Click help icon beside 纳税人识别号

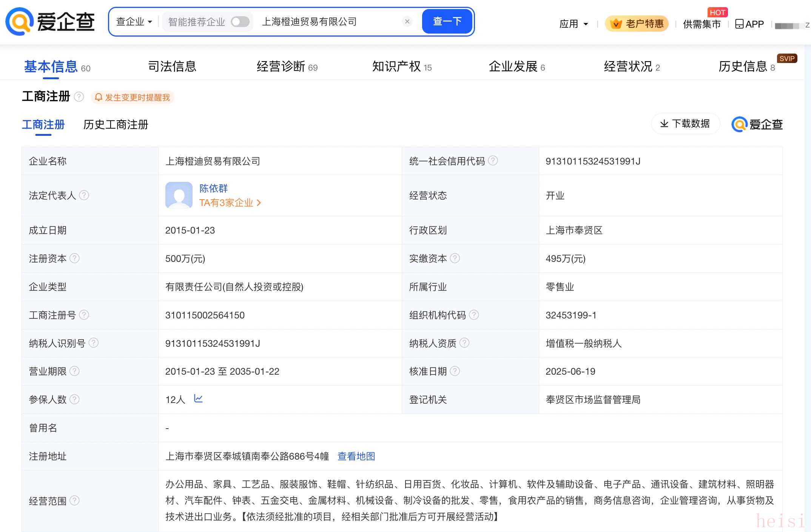93,343
